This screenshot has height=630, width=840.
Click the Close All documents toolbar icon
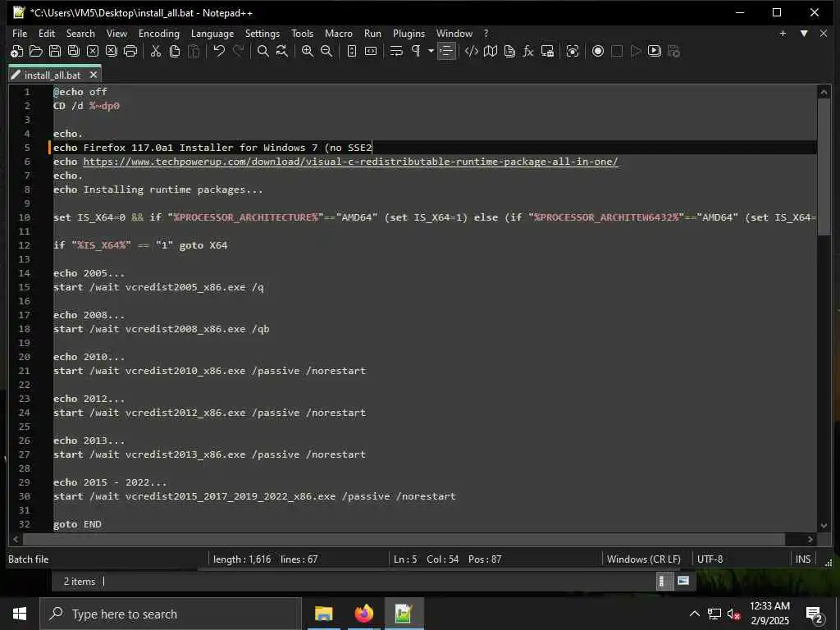pos(112,52)
